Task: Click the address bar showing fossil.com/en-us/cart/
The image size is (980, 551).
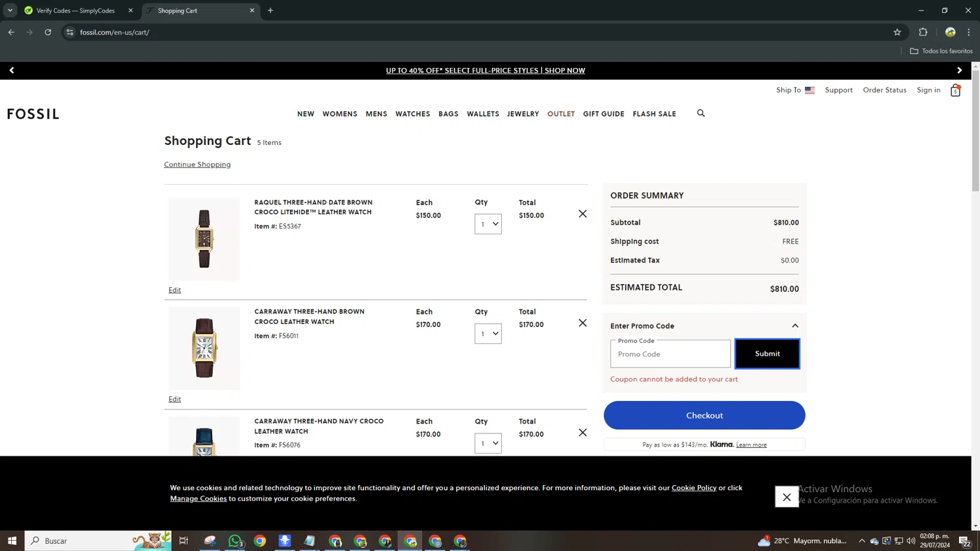Action: click(x=483, y=32)
